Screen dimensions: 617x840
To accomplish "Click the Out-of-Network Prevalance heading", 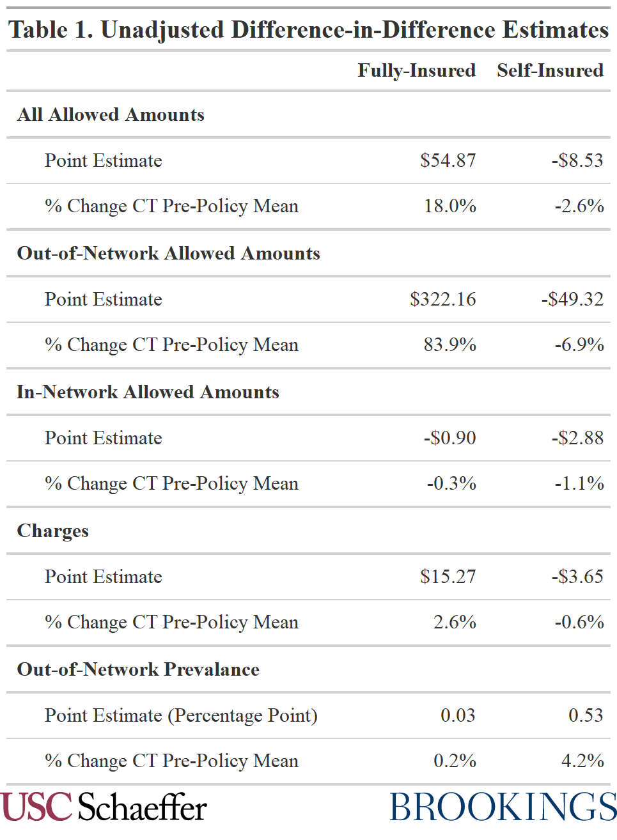I will click(138, 670).
